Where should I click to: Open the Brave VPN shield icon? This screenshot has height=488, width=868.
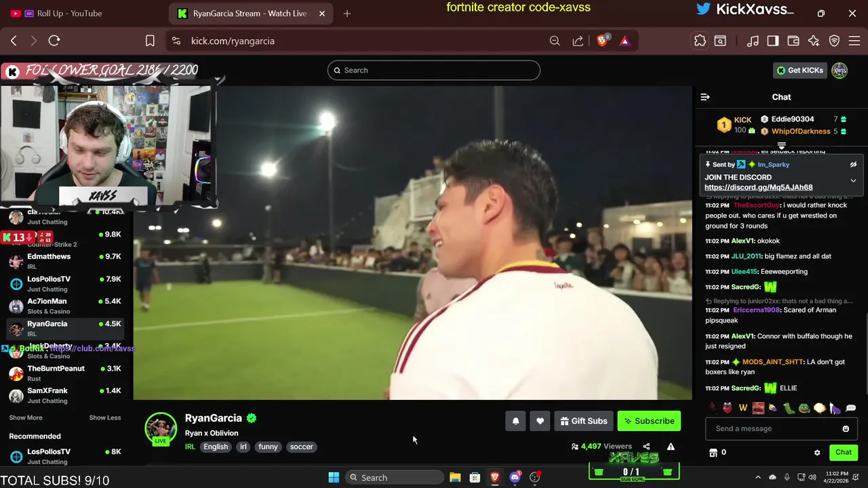[x=835, y=41]
